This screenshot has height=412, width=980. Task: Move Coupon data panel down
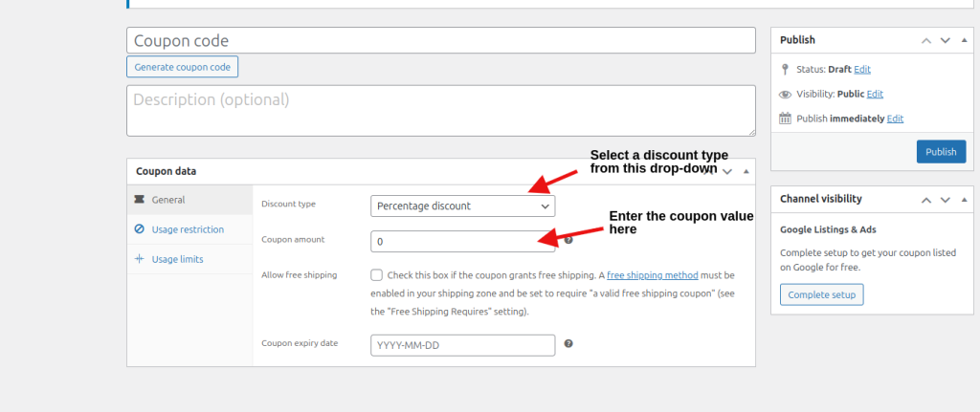coord(727,172)
